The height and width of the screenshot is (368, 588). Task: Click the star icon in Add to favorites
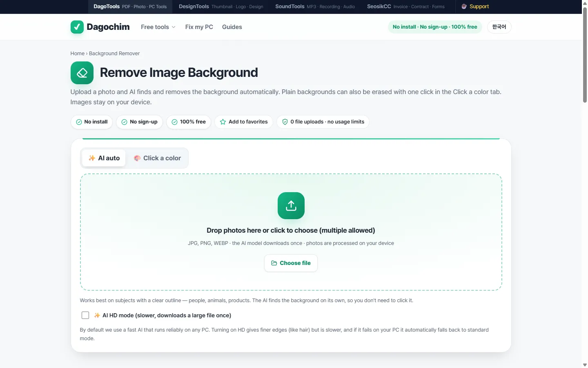pyautogui.click(x=223, y=122)
